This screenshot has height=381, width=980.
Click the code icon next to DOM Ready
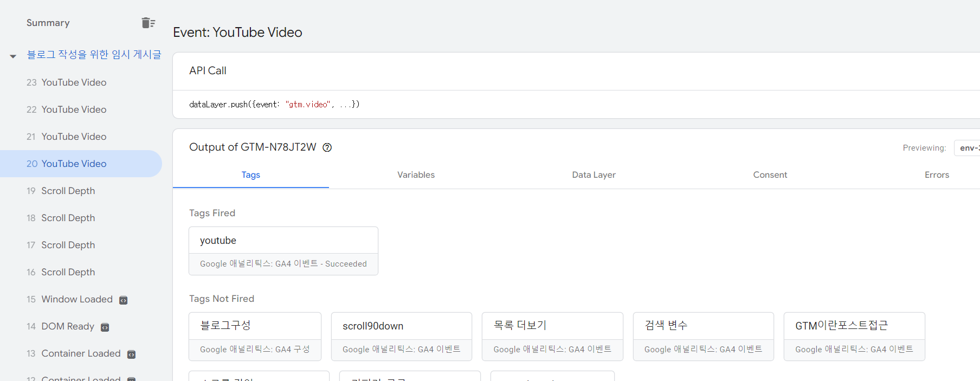(105, 327)
